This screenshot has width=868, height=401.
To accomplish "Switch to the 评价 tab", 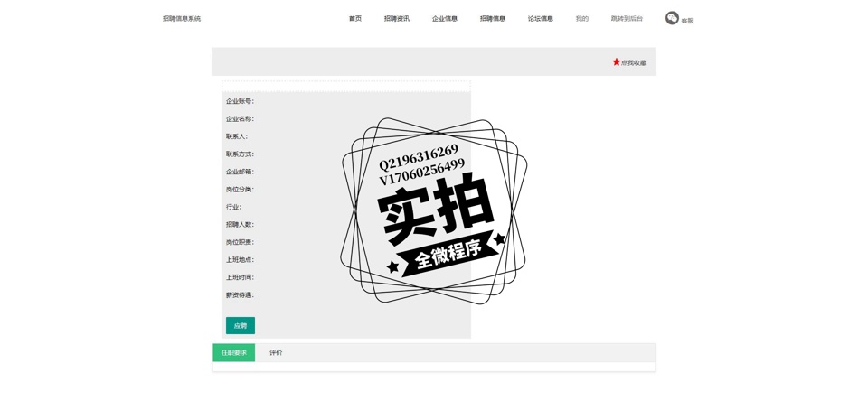I will click(276, 353).
